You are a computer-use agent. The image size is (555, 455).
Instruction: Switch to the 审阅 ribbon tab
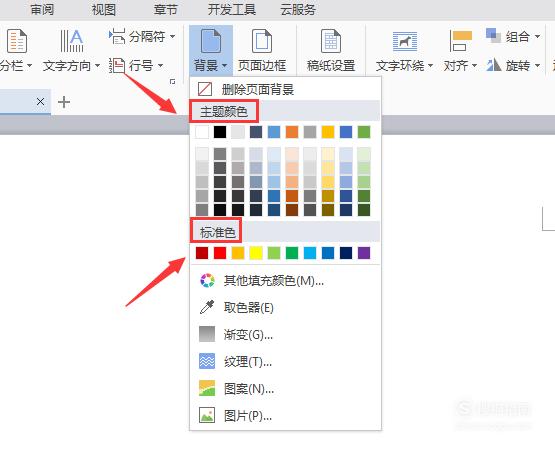coord(42,10)
